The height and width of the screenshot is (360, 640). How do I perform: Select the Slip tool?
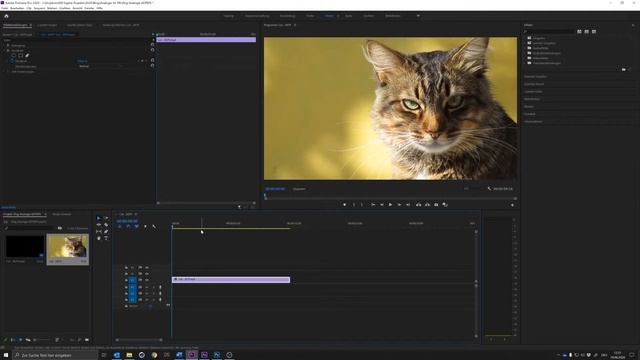click(x=98, y=231)
